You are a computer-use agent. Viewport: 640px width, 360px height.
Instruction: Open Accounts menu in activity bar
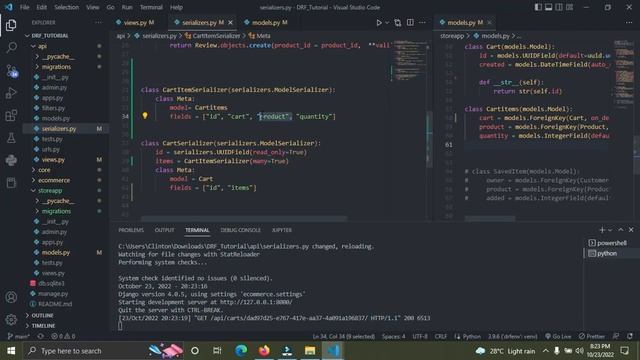click(x=11, y=297)
